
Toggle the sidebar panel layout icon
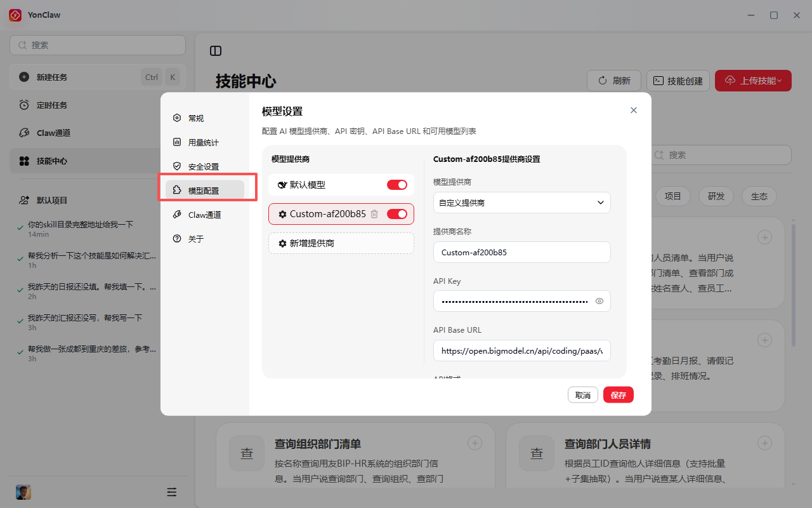pyautogui.click(x=216, y=51)
